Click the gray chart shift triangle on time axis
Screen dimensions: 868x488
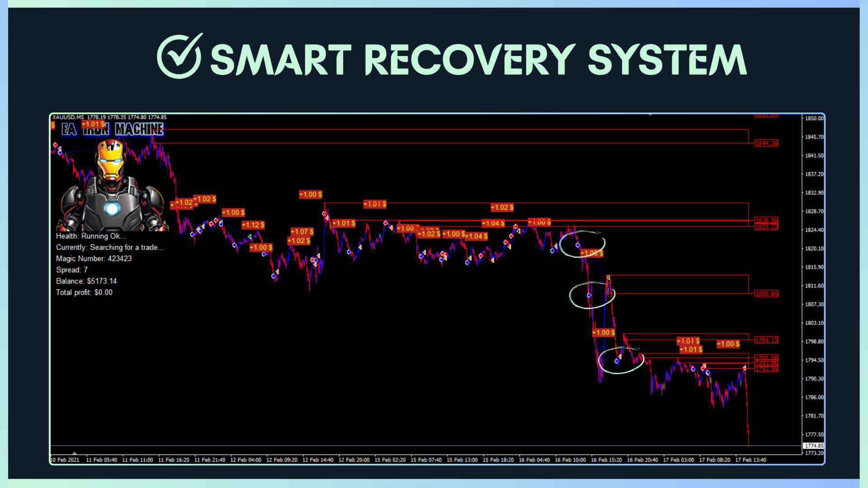pyautogui.click(x=75, y=453)
